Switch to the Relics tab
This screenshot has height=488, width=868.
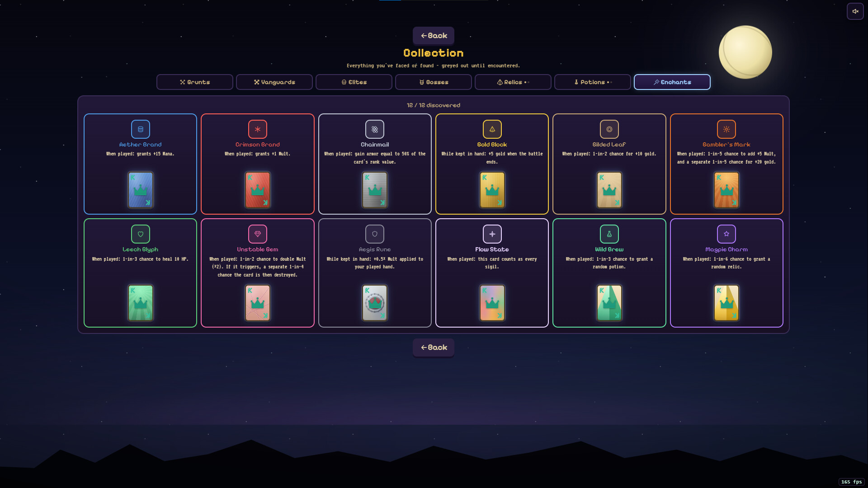point(513,82)
